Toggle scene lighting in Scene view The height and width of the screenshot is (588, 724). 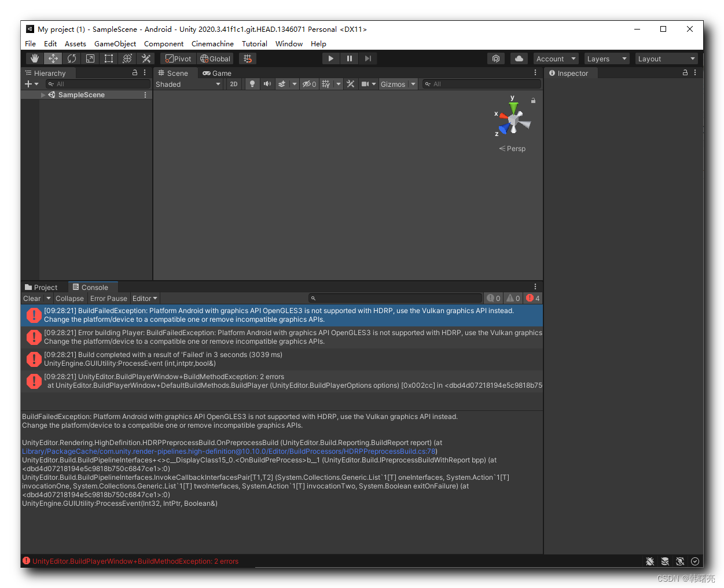[252, 84]
